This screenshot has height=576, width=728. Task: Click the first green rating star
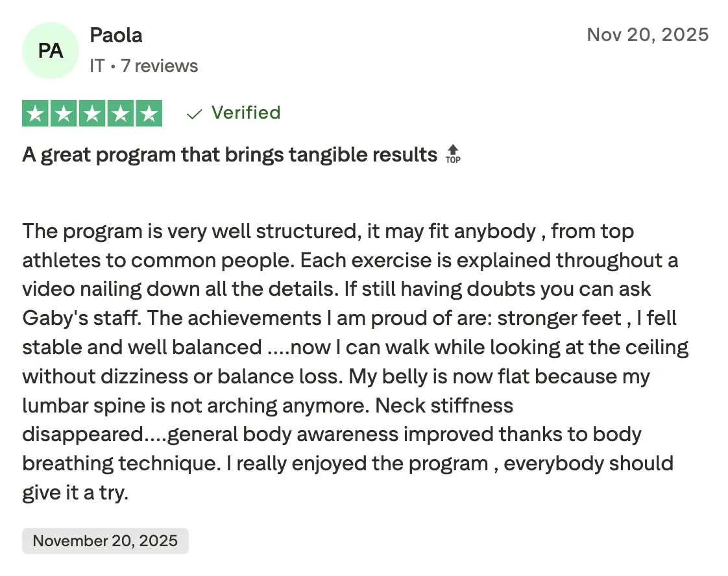(35, 114)
